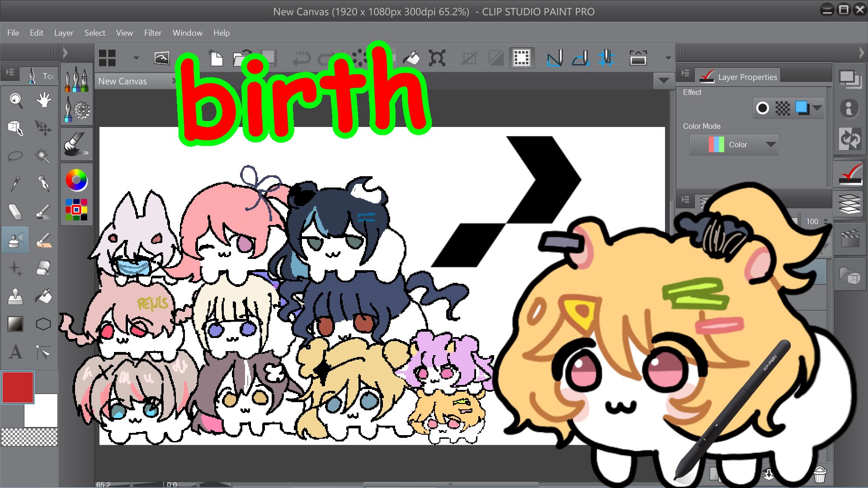Screen dimensions: 868x488
Task: Click the New Canvas document tab
Action: (x=123, y=81)
